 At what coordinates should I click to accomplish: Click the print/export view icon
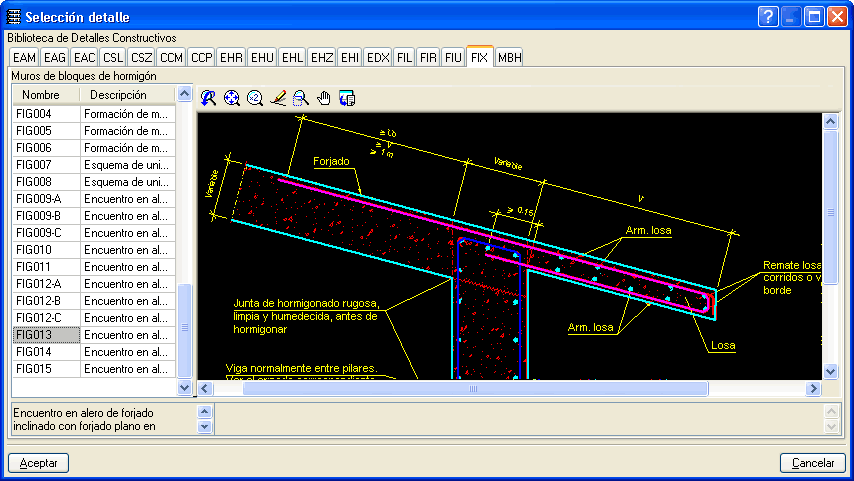pyautogui.click(x=347, y=97)
